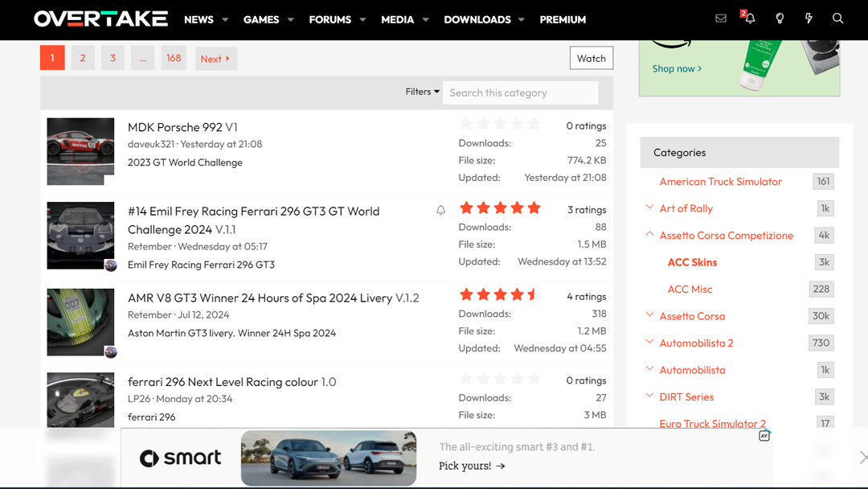
Task: Click the OVERTAKE logo
Action: [100, 18]
